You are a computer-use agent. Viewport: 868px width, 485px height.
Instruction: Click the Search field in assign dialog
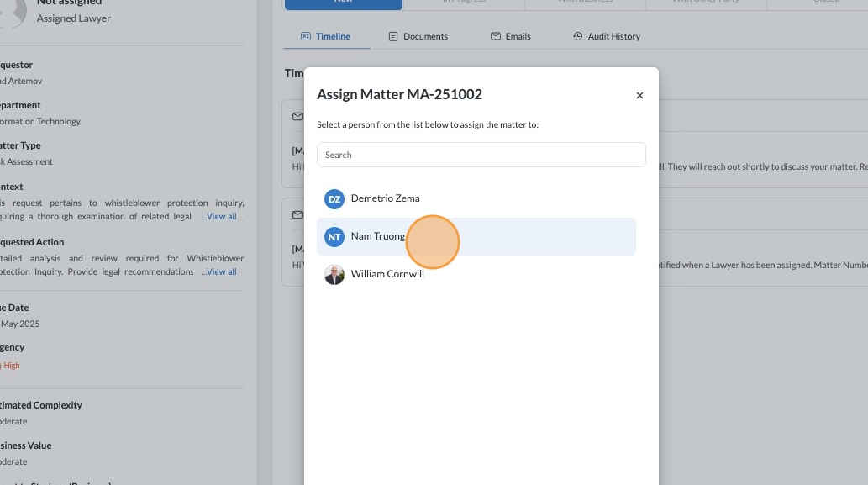click(481, 155)
